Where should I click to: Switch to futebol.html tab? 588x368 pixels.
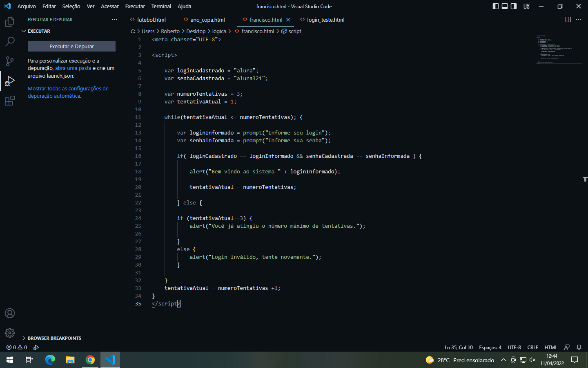tap(151, 20)
